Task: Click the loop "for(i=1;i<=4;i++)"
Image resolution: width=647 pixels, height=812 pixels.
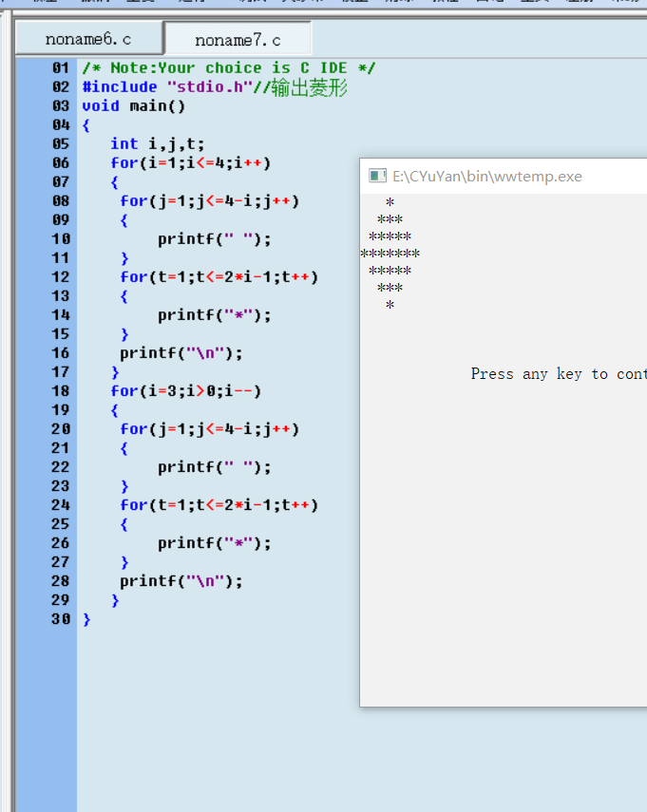Action: [191, 163]
